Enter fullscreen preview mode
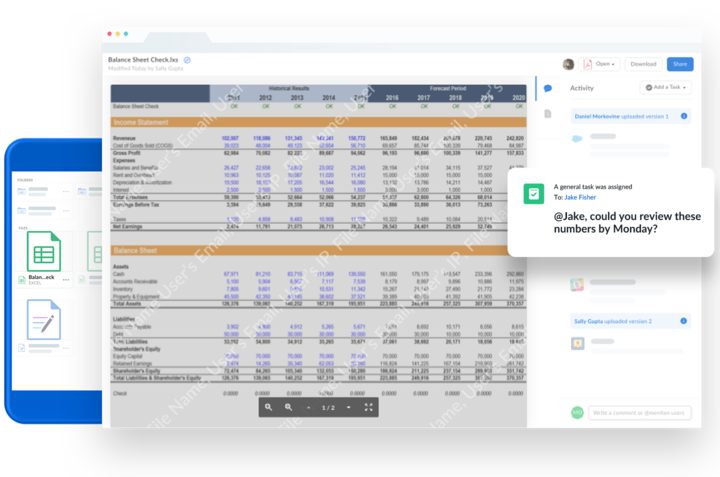Viewport: 720px width, 477px height. click(x=368, y=407)
